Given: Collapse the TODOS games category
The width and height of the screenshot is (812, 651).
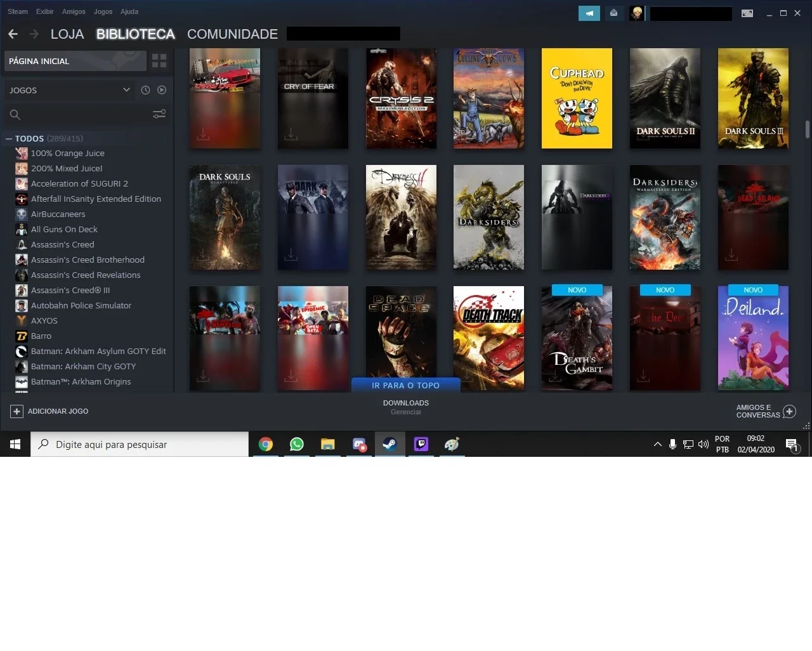Looking at the screenshot, I should [9, 138].
